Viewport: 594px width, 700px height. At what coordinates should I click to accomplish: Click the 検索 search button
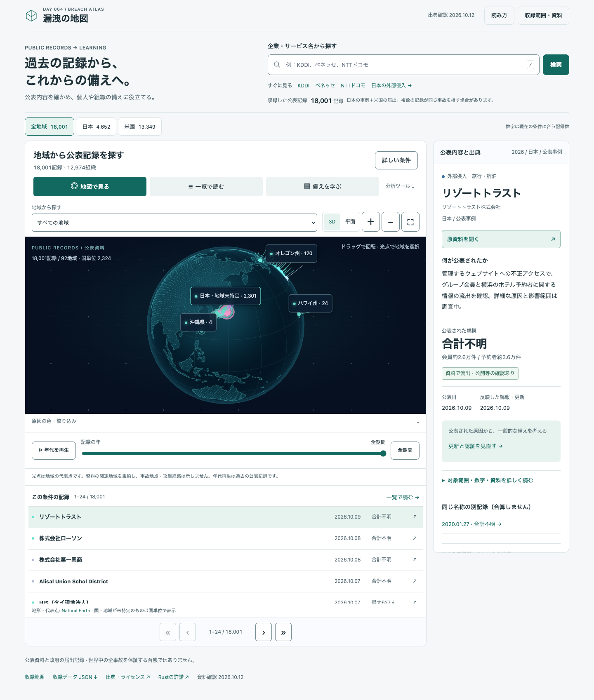pos(556,65)
